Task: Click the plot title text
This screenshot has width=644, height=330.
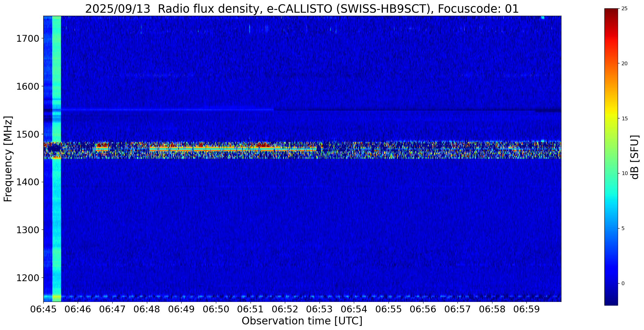Action: 302,9
